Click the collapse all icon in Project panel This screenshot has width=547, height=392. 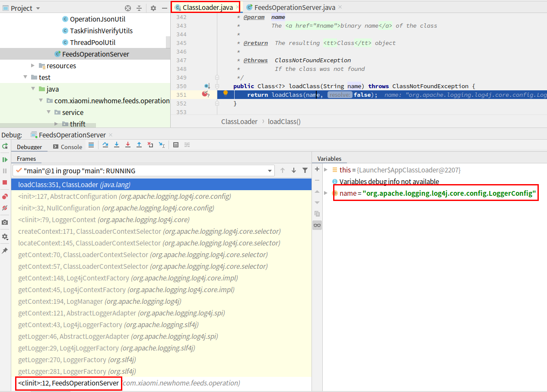point(139,8)
